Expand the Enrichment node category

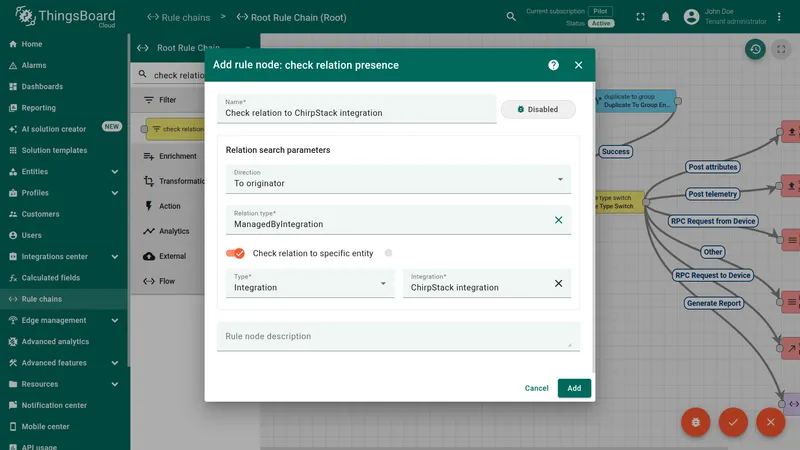coord(168,156)
